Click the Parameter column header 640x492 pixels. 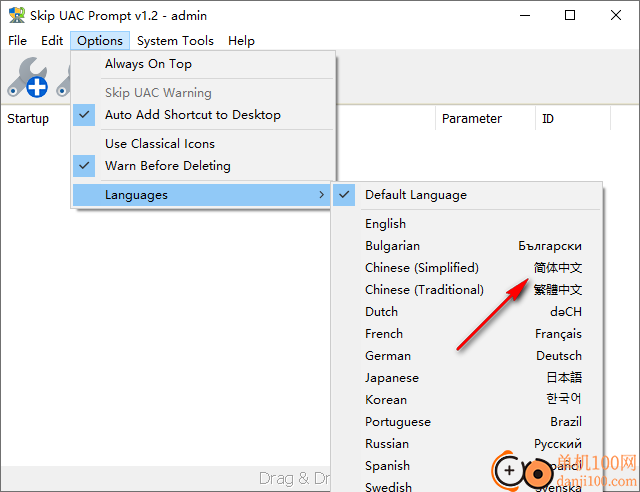coord(485,119)
